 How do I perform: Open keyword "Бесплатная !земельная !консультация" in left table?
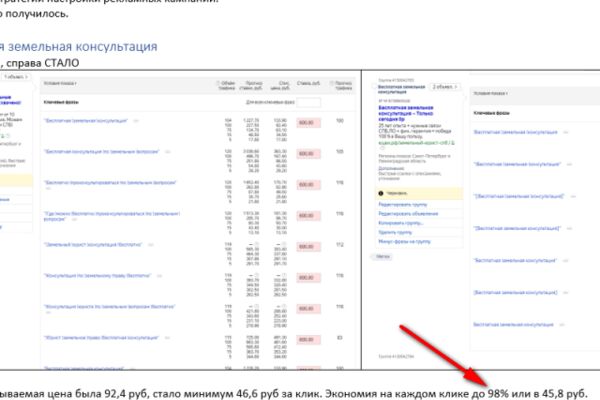point(86,121)
